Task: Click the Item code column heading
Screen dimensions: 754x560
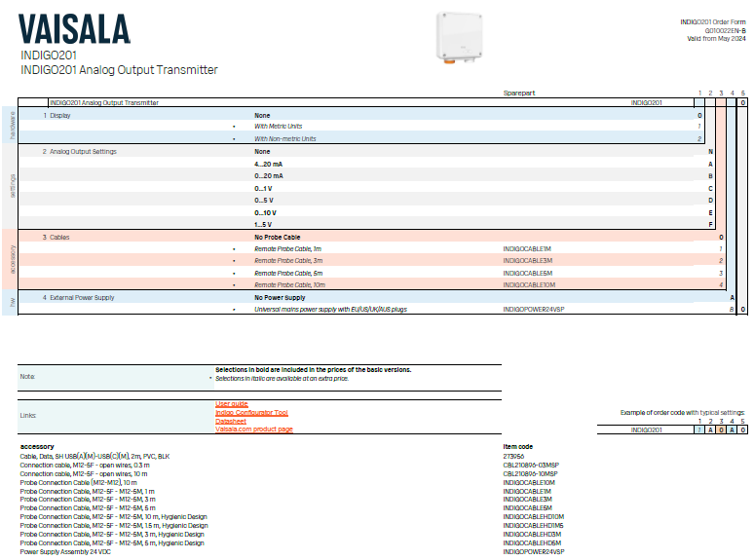Action: pyautogui.click(x=518, y=447)
